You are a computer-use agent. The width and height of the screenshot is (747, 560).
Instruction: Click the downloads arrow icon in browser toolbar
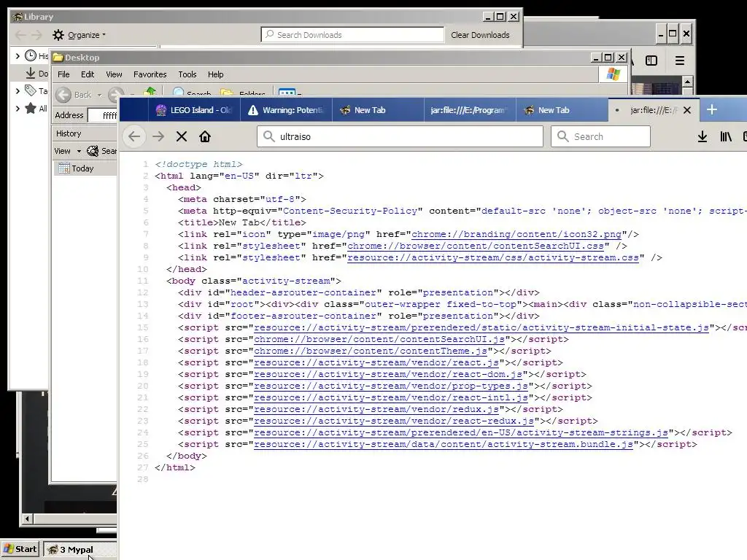coord(703,136)
